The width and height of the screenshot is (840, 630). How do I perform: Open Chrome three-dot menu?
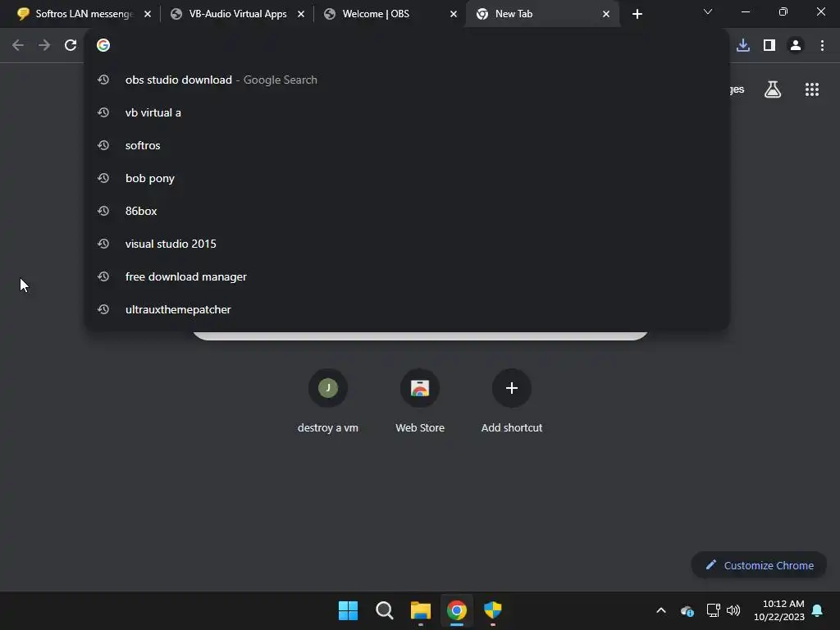click(822, 45)
